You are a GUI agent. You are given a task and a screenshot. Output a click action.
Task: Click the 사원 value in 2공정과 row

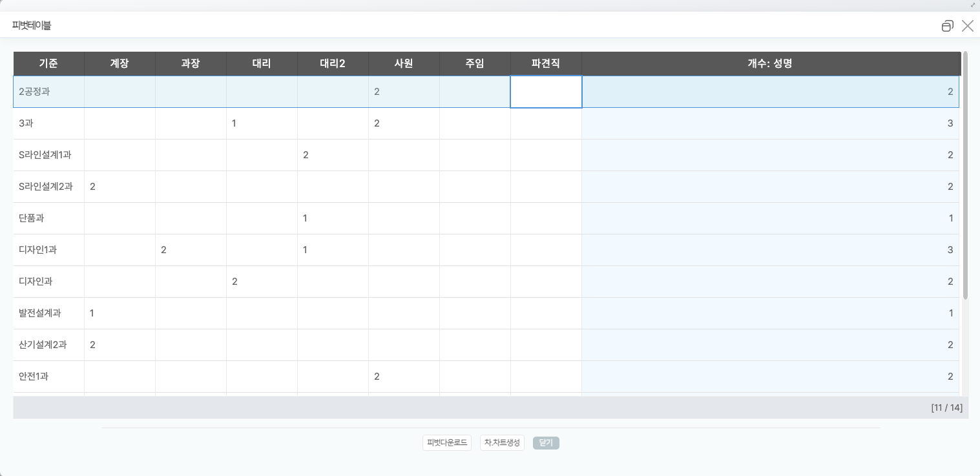tap(404, 92)
